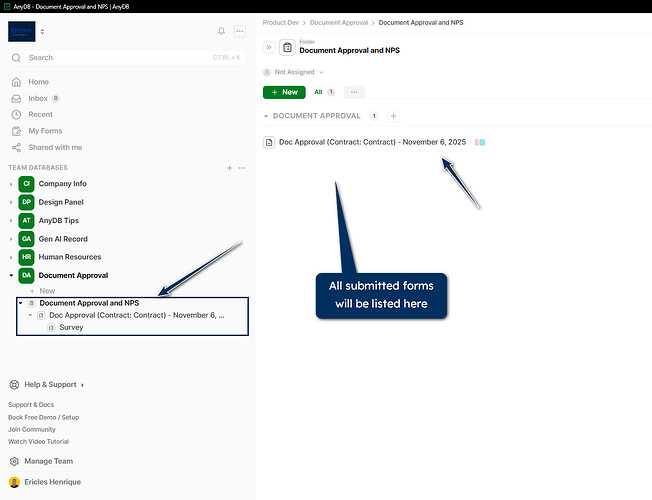This screenshot has height=500, width=652.
Task: Select Gen AI Record database
Action: point(63,239)
